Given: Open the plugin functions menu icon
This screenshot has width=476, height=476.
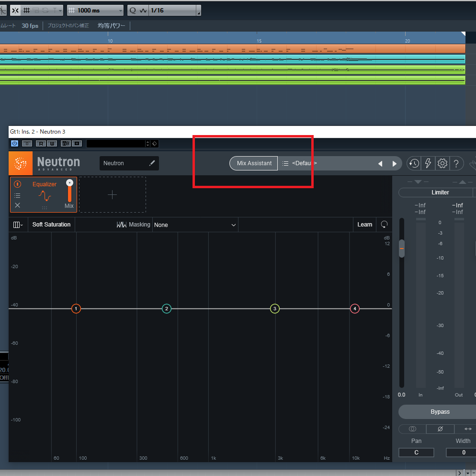Looking at the screenshot, I should [x=77, y=143].
